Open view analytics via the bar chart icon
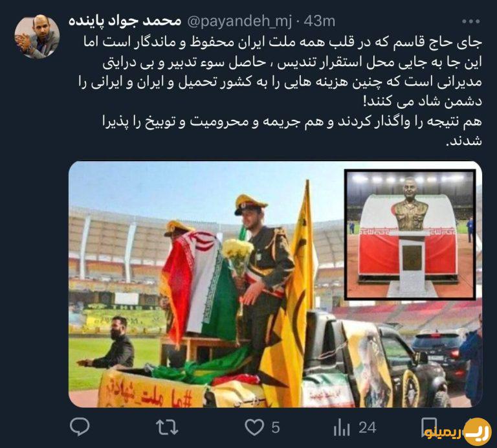The height and width of the screenshot is (448, 497). click(x=342, y=427)
